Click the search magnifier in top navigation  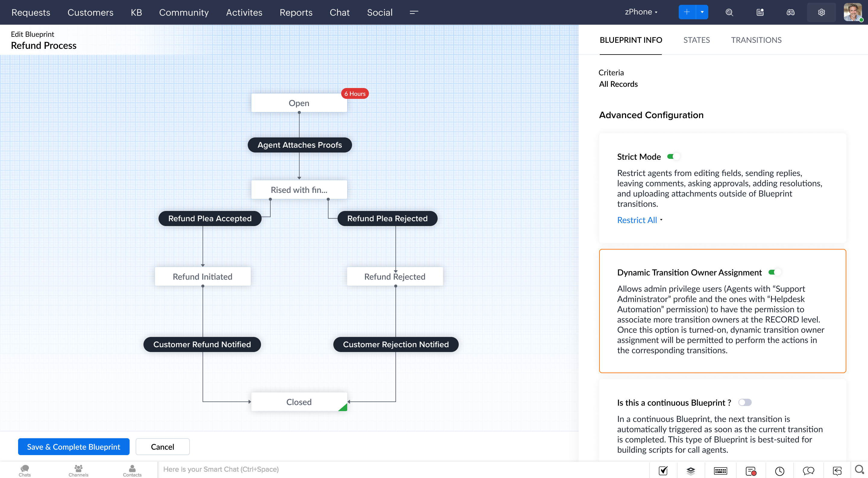tap(729, 12)
